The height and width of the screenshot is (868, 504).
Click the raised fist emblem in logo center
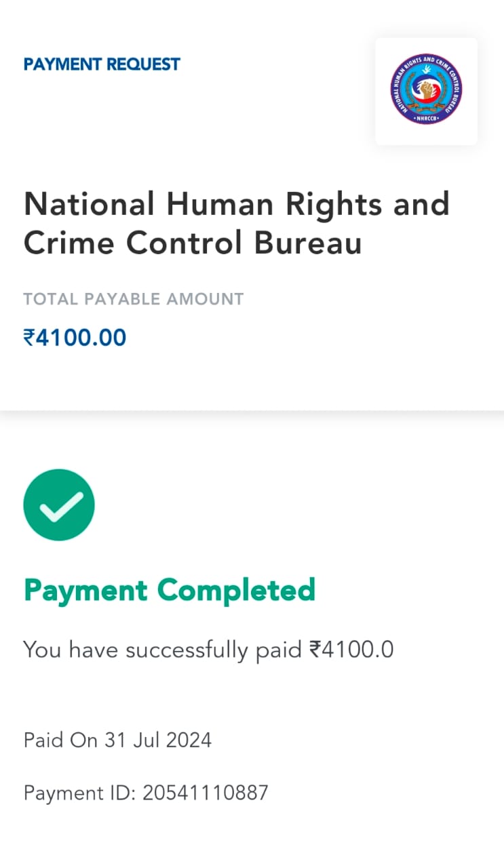pyautogui.click(x=426, y=88)
